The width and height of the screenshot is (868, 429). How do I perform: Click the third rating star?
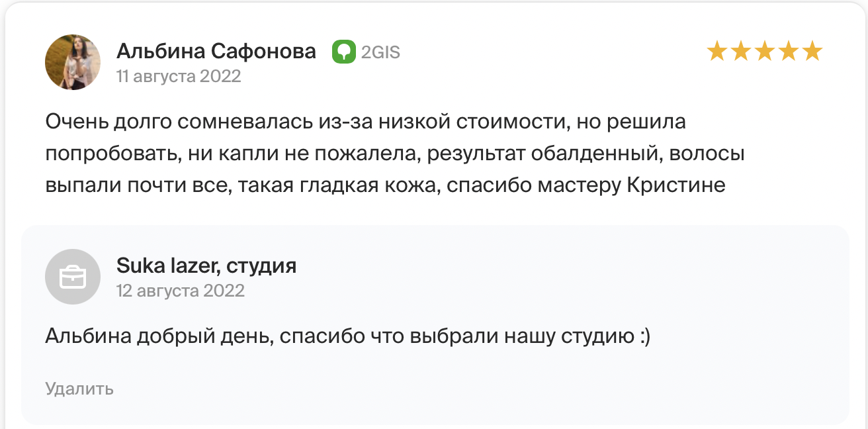pos(764,51)
